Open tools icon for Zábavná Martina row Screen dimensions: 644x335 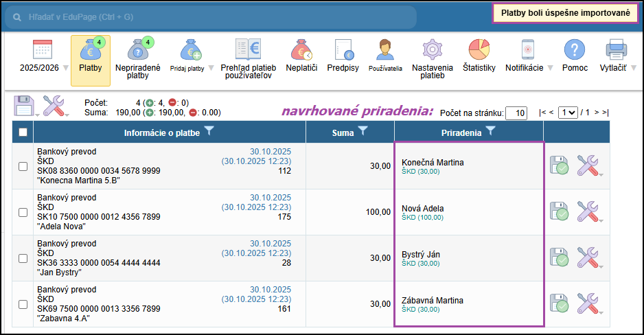(x=588, y=304)
